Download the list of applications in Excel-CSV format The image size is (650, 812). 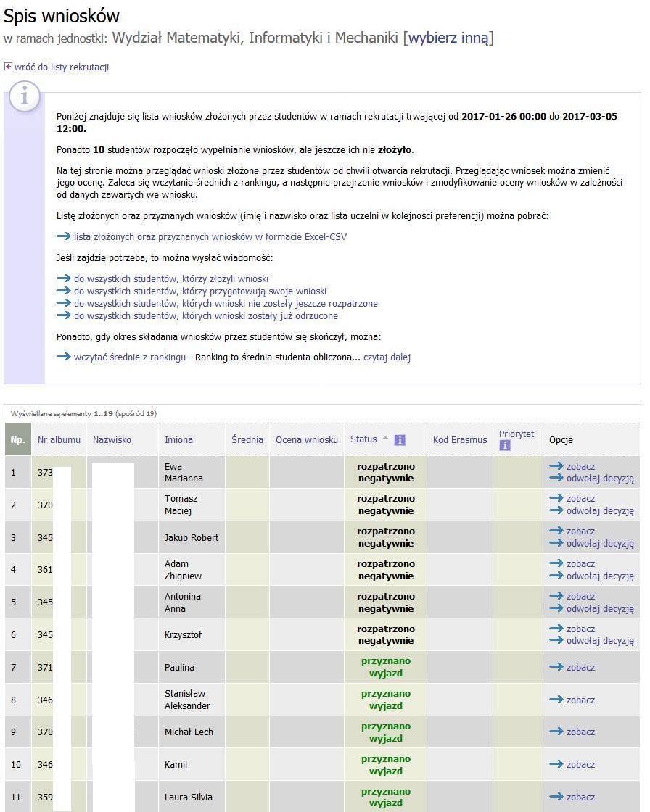[210, 236]
